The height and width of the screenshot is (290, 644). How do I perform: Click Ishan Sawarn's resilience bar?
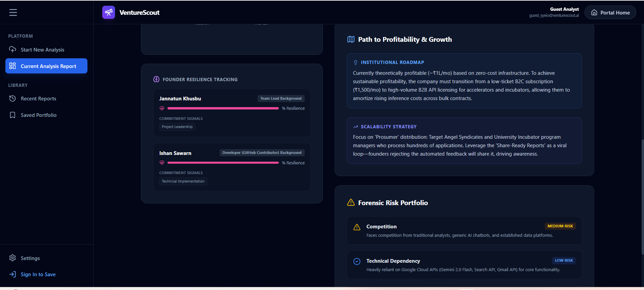click(x=223, y=163)
